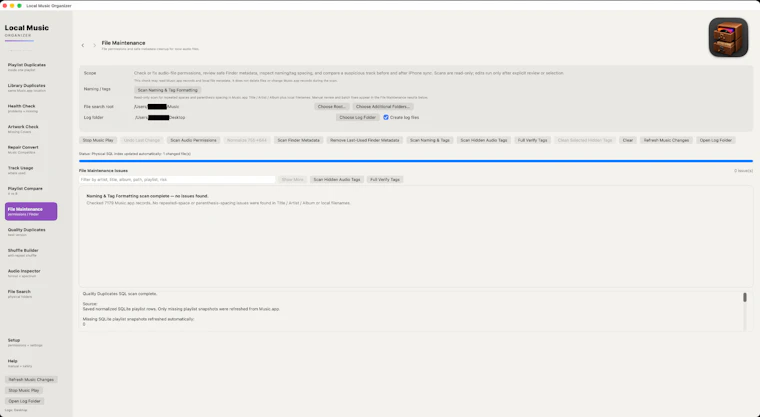The width and height of the screenshot is (760, 417).
Task: Open the File Search section
Action: [31, 294]
